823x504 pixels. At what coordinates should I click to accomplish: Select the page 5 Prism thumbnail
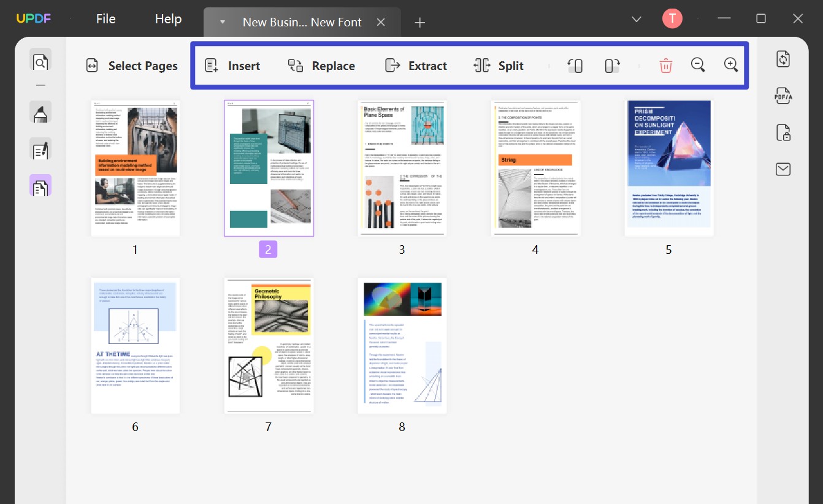tap(668, 168)
